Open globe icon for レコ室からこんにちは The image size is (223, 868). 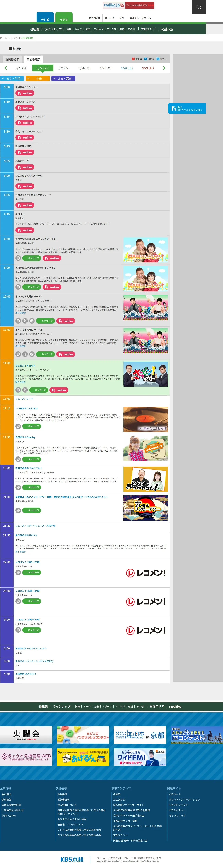point(18,426)
